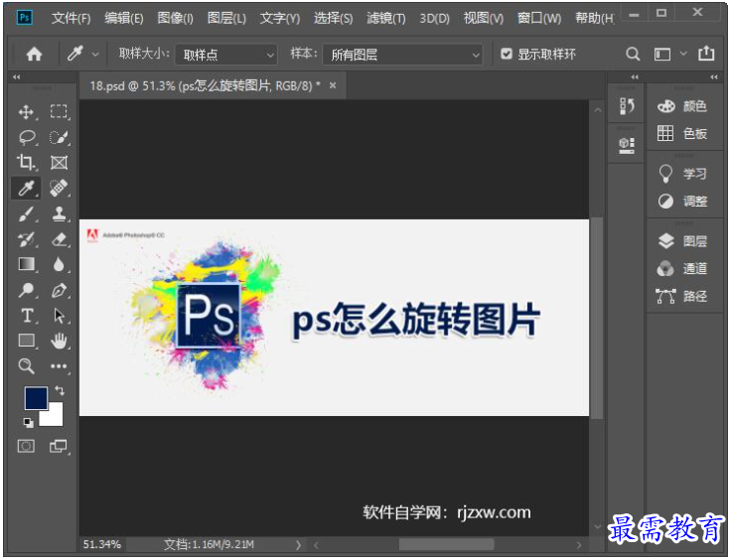This screenshot has height=560, width=731.
Task: Select the Lasso tool
Action: (27, 137)
